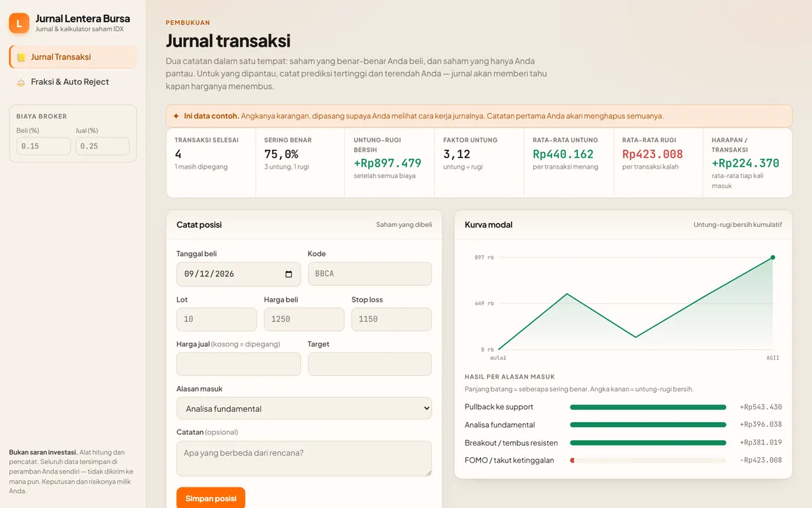812x508 pixels.
Task: Click the Untung-rugi bersih kumulatif caption
Action: (738, 225)
